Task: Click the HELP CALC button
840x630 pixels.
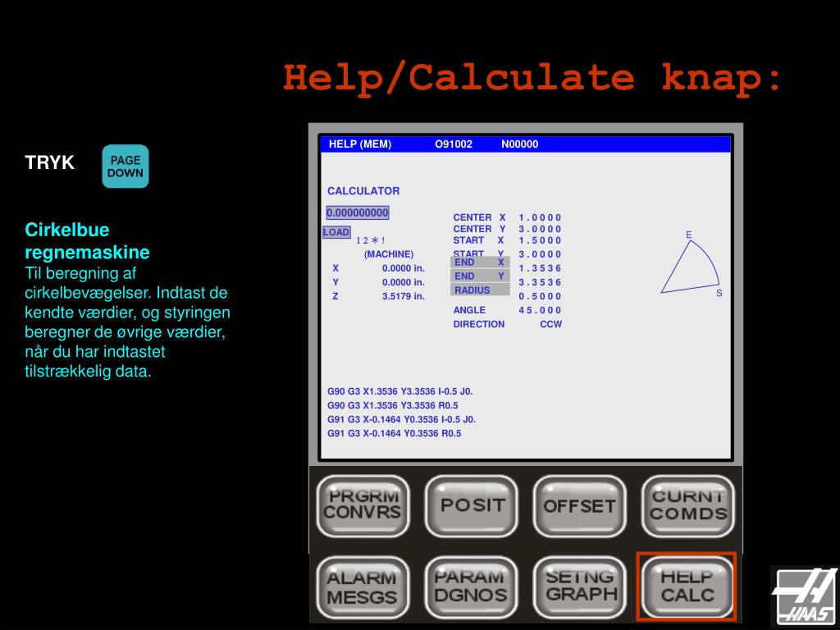Action: 687,587
